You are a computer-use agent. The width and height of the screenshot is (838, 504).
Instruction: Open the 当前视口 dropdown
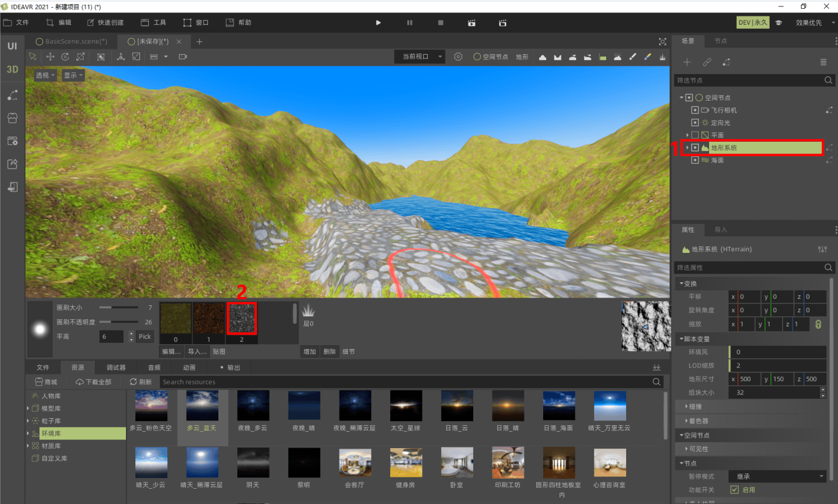point(420,56)
